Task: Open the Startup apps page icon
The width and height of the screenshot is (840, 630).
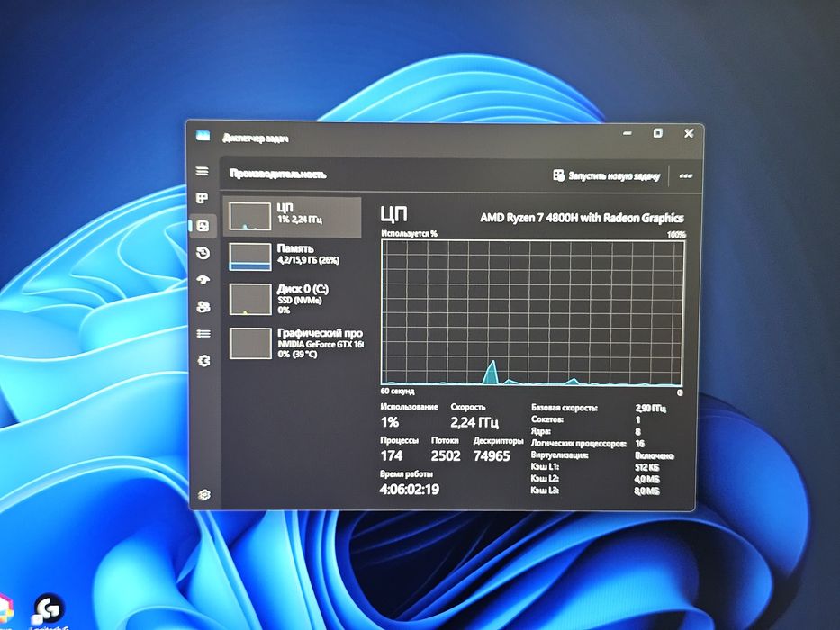Action: pyautogui.click(x=203, y=280)
